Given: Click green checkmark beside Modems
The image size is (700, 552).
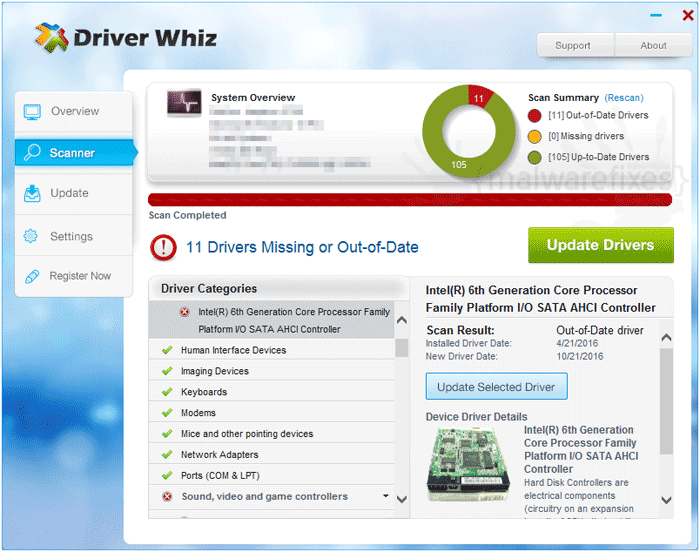Looking at the screenshot, I should click(167, 413).
